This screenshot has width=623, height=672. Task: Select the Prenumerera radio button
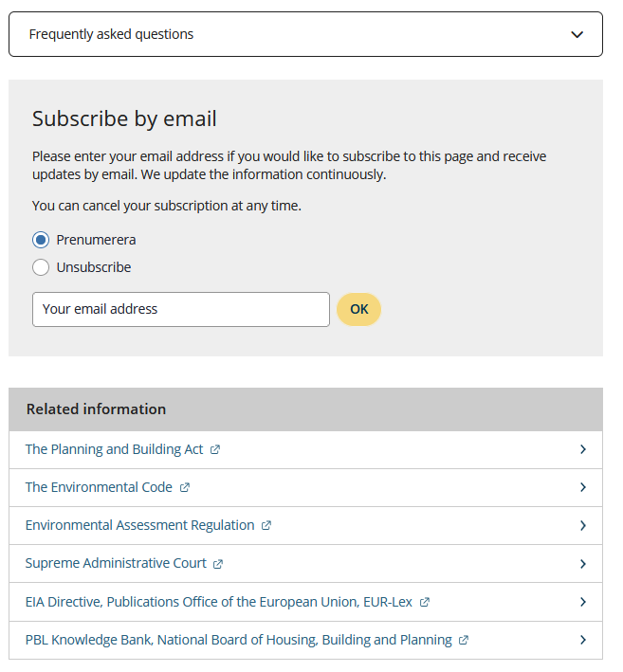41,240
